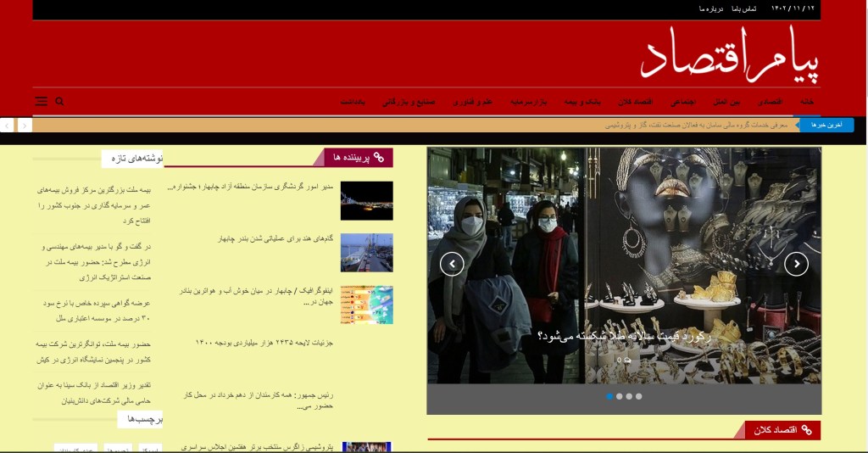
Task: Go to the previous slide arrow
Action: (x=452, y=264)
